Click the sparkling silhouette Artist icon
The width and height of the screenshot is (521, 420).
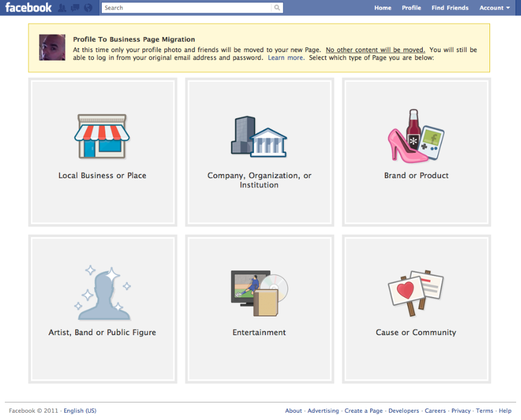click(102, 293)
